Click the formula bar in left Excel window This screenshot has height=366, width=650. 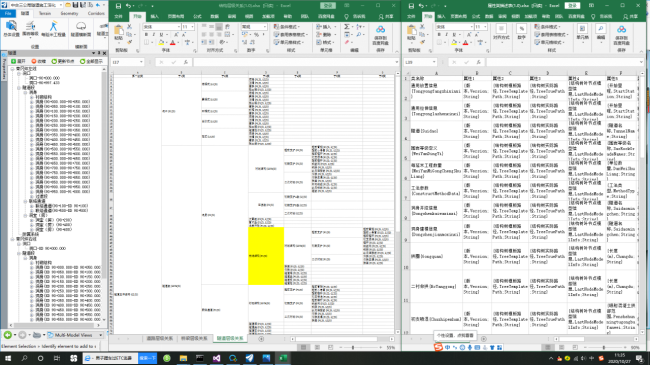295,62
